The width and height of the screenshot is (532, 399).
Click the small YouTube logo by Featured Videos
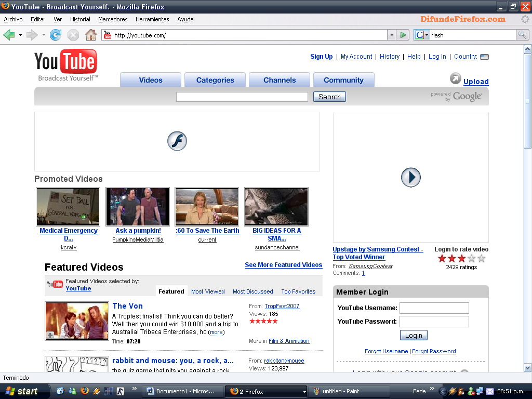coord(55,284)
